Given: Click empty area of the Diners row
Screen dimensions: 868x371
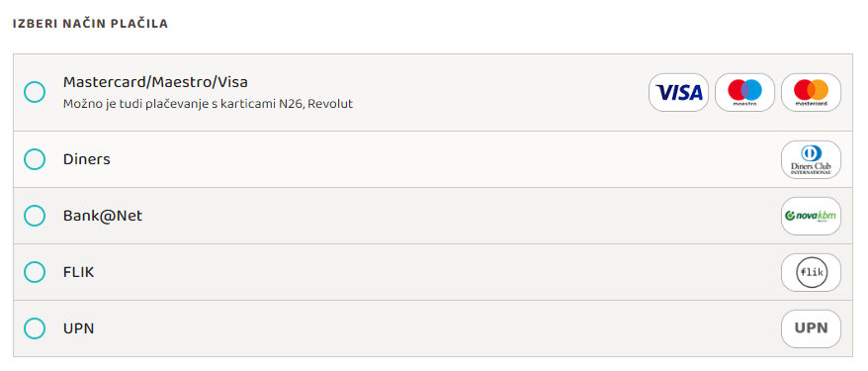Looking at the screenshot, I should point(443,159).
